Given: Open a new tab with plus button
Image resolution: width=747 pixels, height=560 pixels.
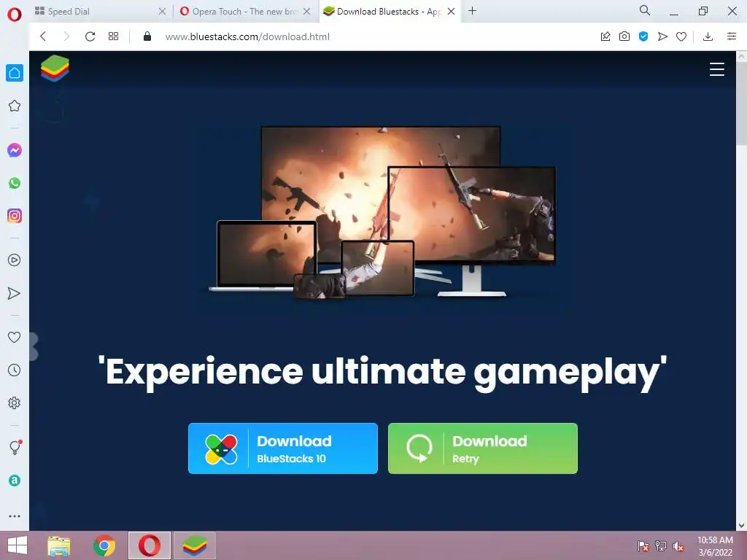Looking at the screenshot, I should (x=473, y=10).
